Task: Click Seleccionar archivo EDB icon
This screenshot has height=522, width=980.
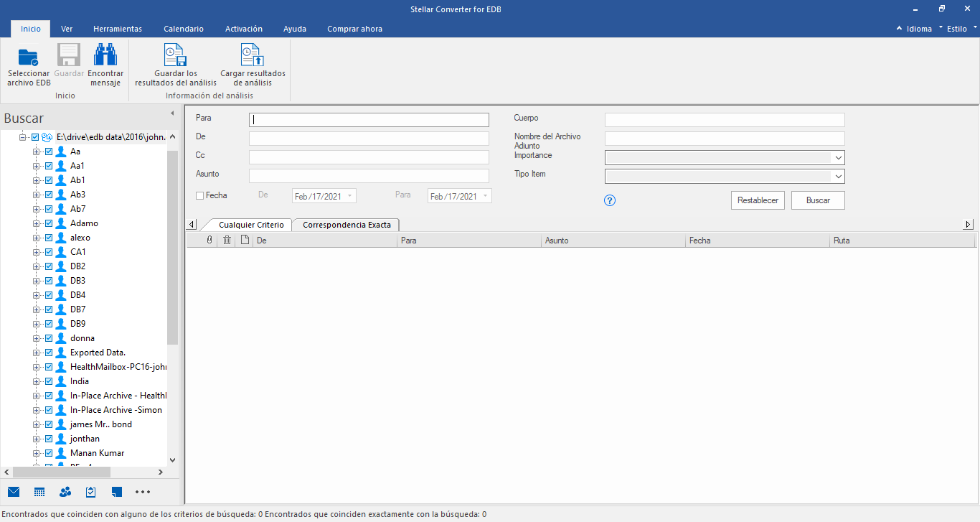Action: tap(29, 56)
